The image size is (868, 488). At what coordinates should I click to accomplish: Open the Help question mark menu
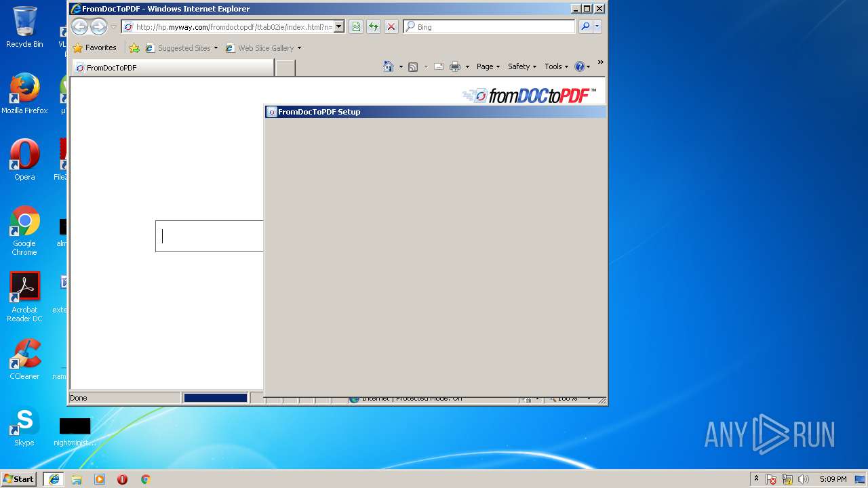click(583, 66)
